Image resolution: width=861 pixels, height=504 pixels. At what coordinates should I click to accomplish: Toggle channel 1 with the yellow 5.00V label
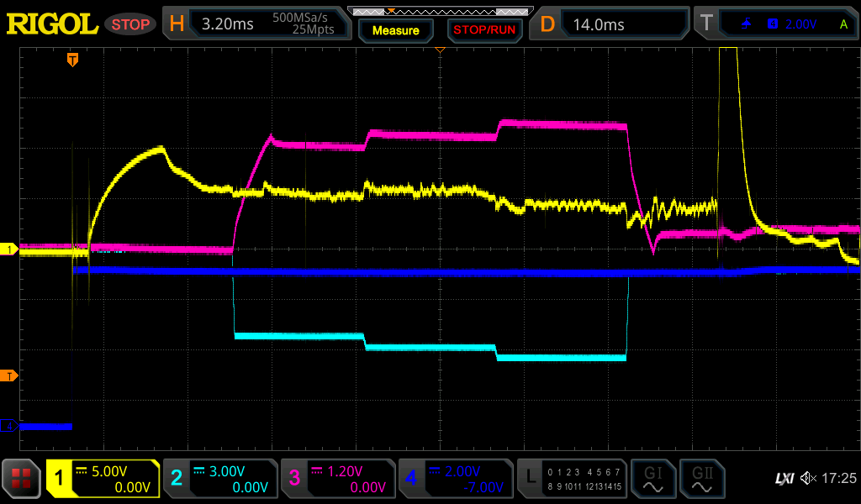103,478
